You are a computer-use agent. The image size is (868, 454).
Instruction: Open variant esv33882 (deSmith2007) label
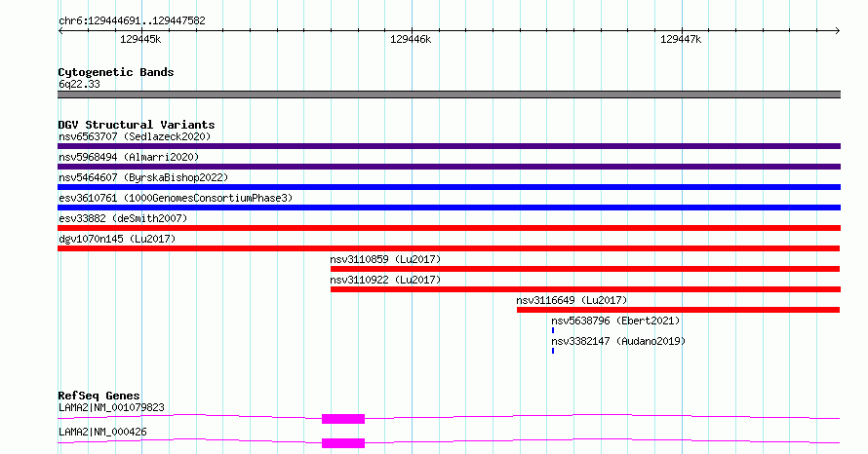[x=123, y=218]
